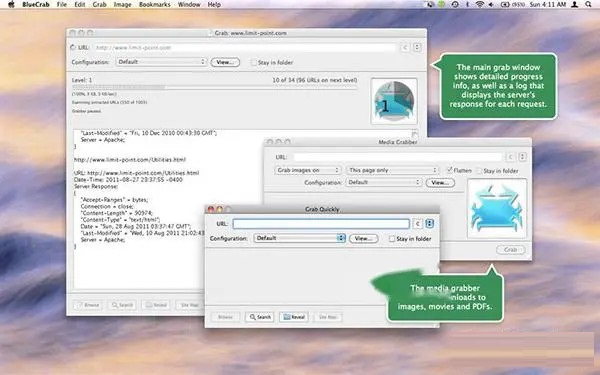The width and height of the screenshot is (600, 375).
Task: Open the Time Machine menu bar icon
Action: (455, 5)
